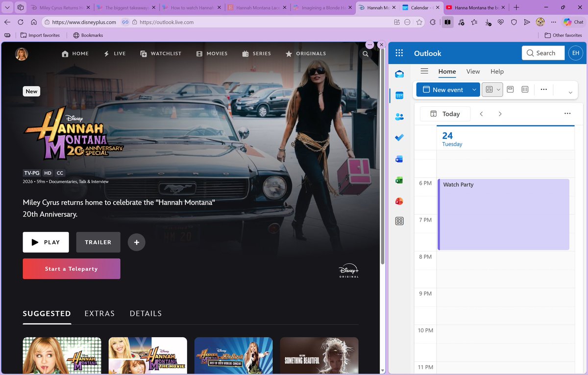
Task: Click TRAILER button
Action: point(98,242)
